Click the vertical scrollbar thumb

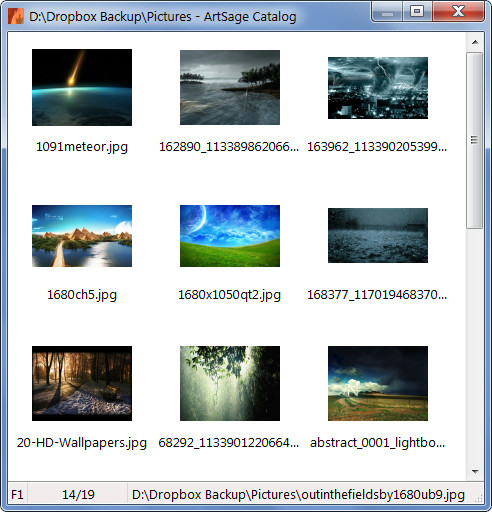(475, 140)
